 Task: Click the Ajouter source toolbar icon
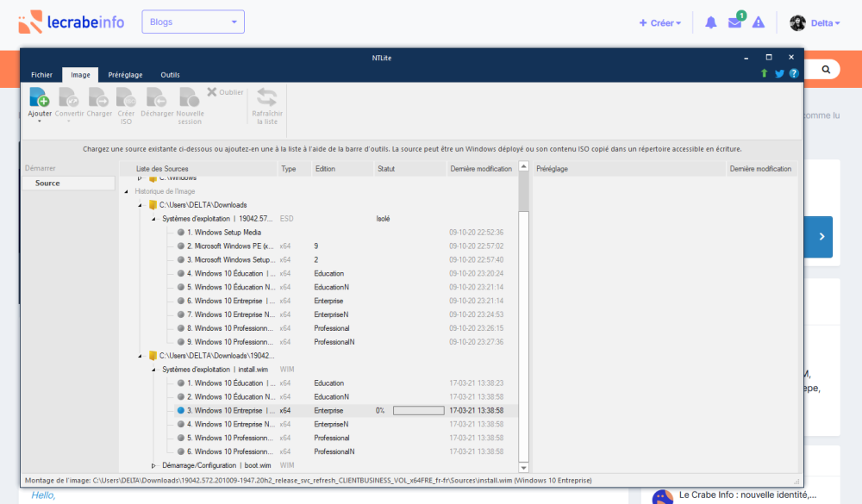click(40, 97)
